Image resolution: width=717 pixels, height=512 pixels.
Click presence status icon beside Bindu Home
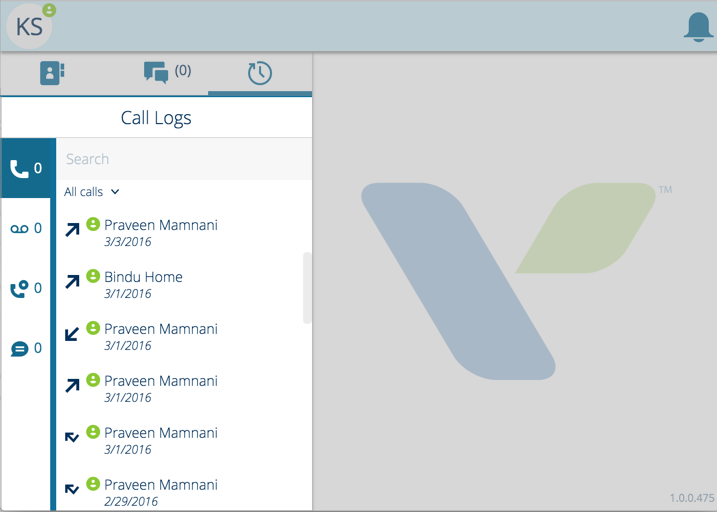93,276
